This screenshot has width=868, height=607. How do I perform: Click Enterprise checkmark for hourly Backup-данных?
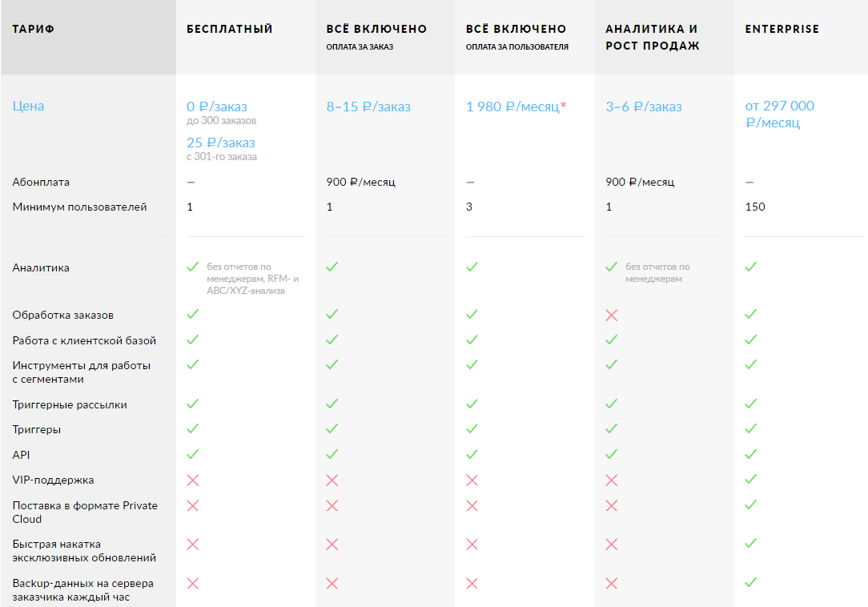750,582
